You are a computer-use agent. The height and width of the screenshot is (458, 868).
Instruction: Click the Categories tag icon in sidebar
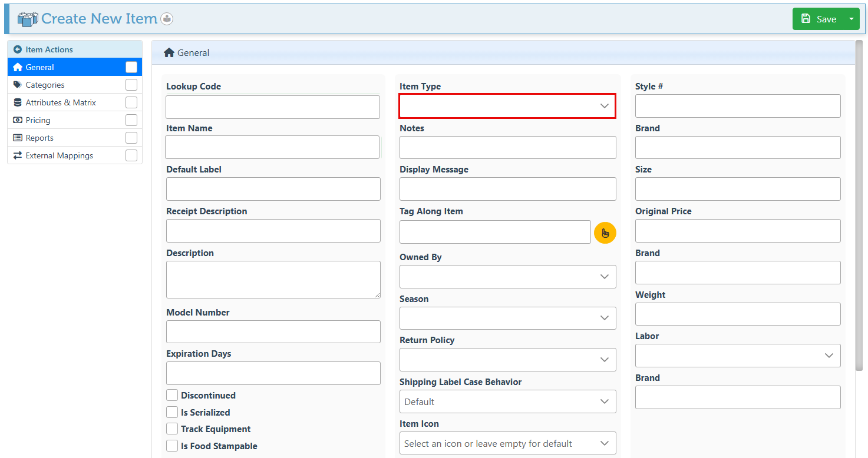pos(18,85)
